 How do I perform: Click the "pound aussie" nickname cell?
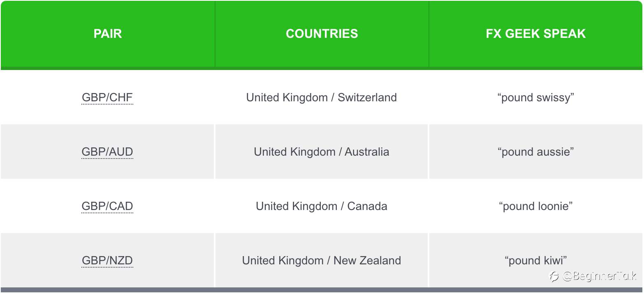pyautogui.click(x=536, y=152)
